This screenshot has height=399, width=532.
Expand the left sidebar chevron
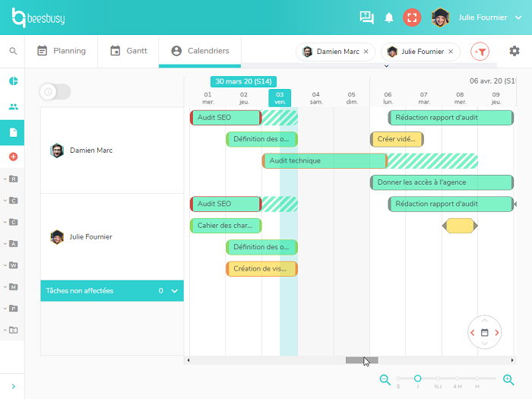tap(13, 386)
